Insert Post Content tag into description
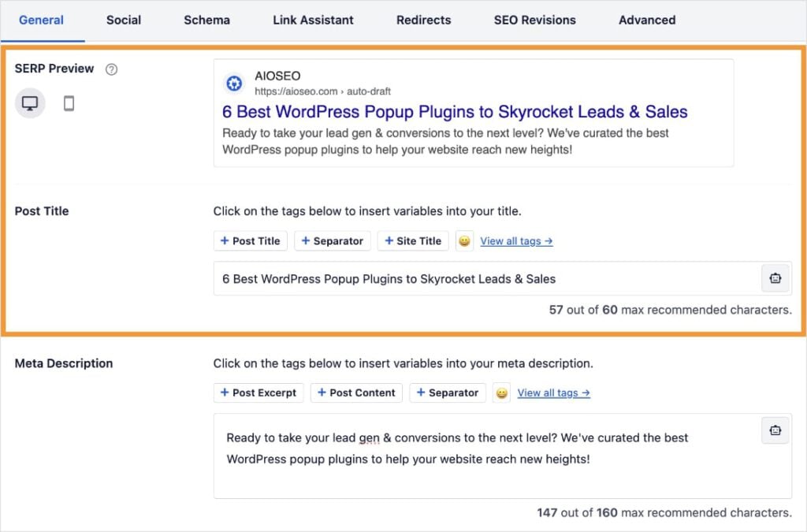This screenshot has height=532, width=807. click(x=356, y=392)
